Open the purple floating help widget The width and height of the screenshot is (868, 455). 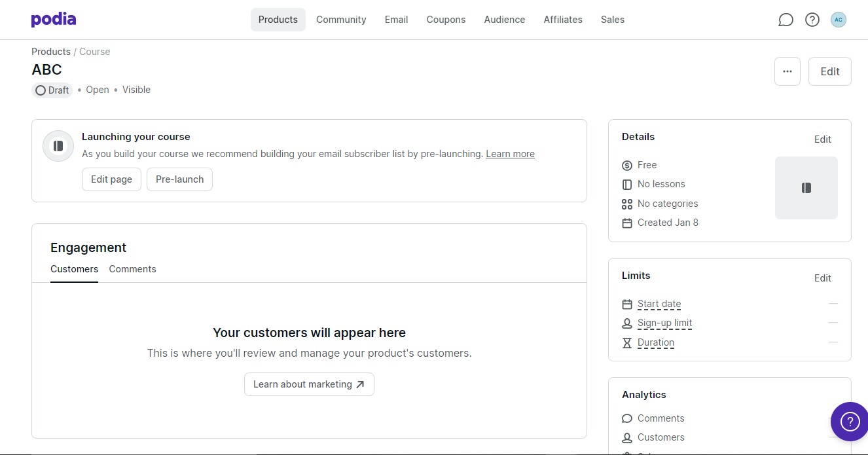coord(850,420)
